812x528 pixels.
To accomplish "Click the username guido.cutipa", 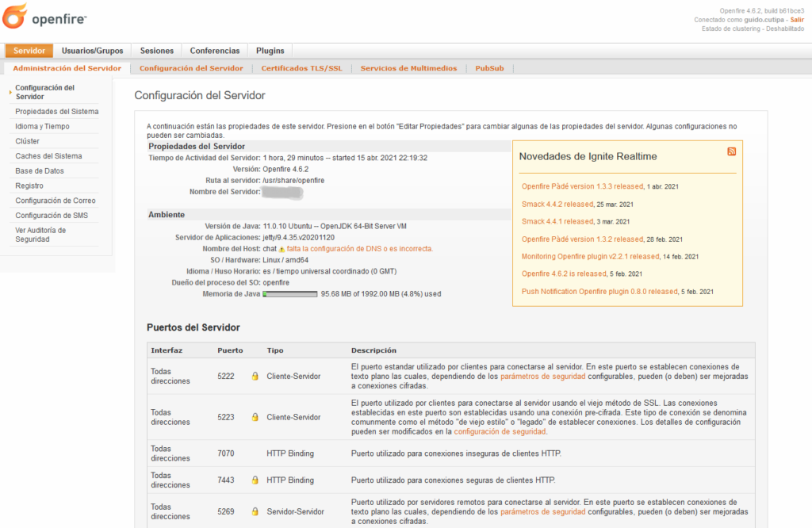I will click(x=764, y=20).
